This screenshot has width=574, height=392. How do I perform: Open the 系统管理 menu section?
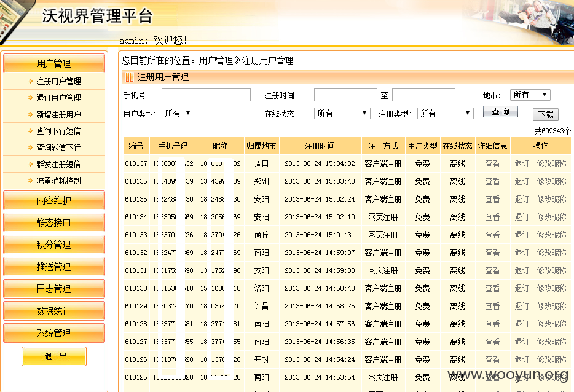[54, 333]
